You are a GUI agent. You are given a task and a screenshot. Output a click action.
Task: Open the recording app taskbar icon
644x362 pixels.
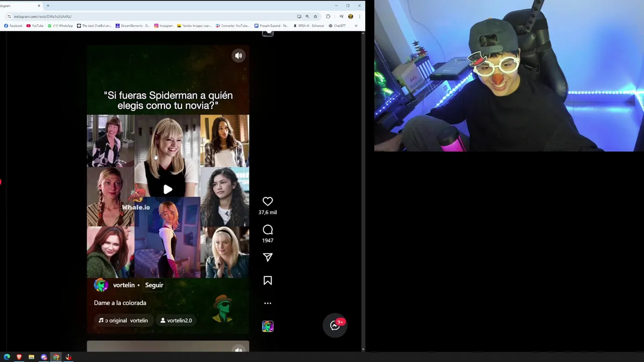tap(68, 357)
